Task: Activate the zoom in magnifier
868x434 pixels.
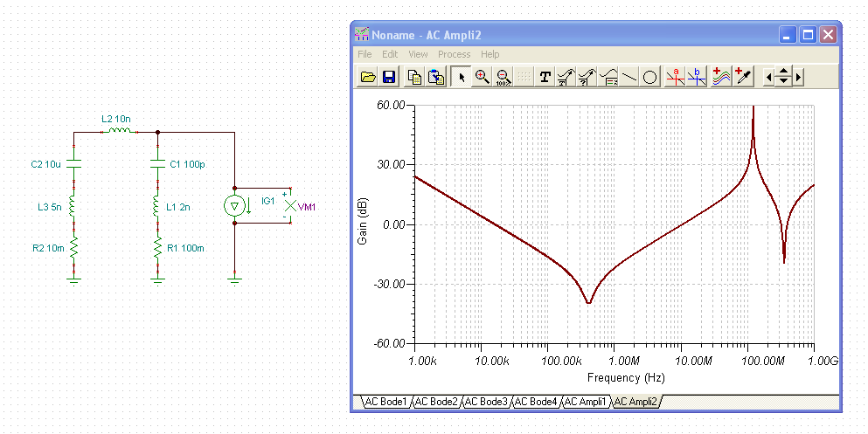Action: [x=482, y=77]
